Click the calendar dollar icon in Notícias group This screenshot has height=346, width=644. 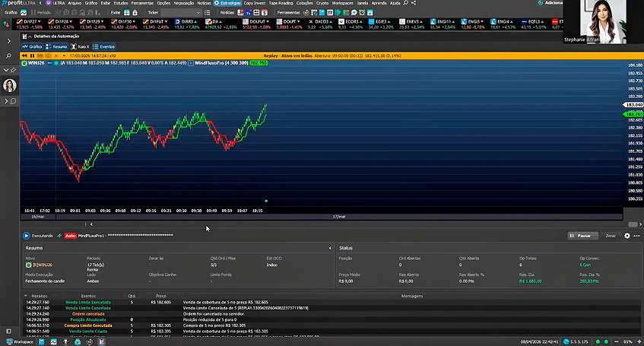coord(265,13)
